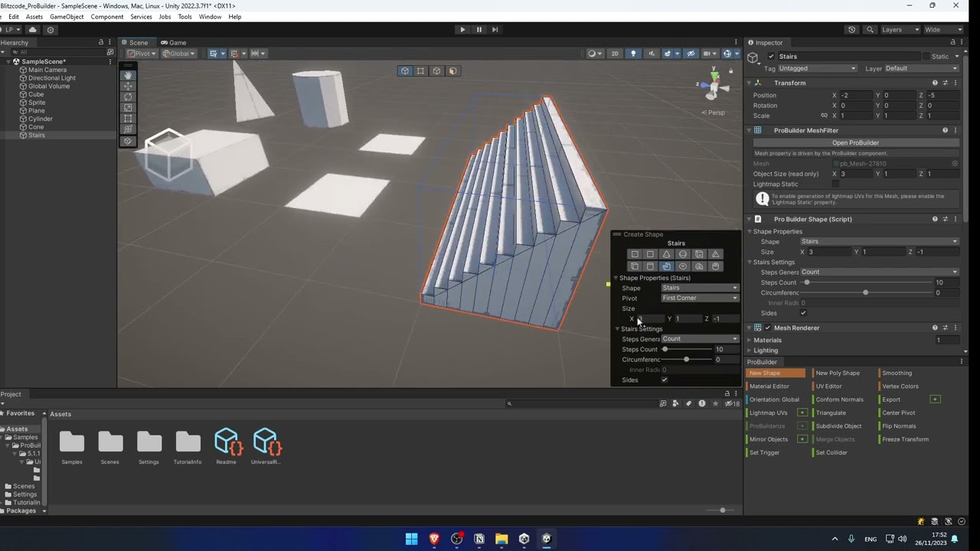Select ProBuilder Vertex selection mode
980x551 pixels.
pyautogui.click(x=420, y=71)
